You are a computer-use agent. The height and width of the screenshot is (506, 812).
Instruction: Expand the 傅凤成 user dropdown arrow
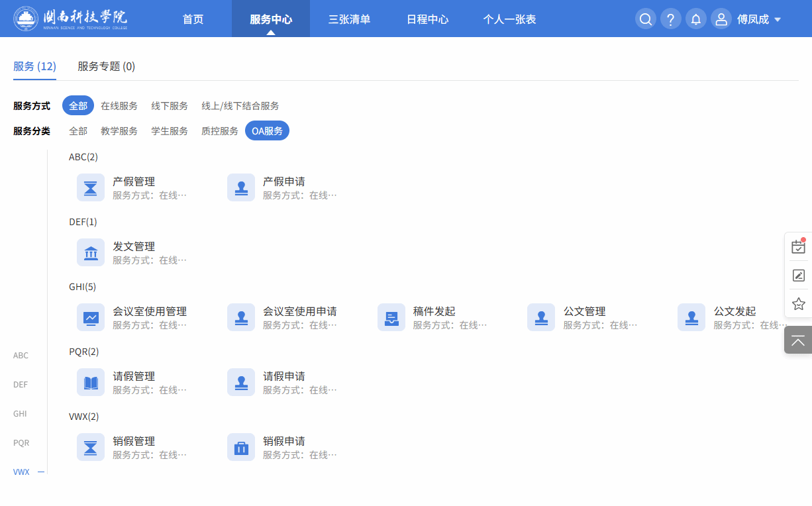(x=778, y=19)
